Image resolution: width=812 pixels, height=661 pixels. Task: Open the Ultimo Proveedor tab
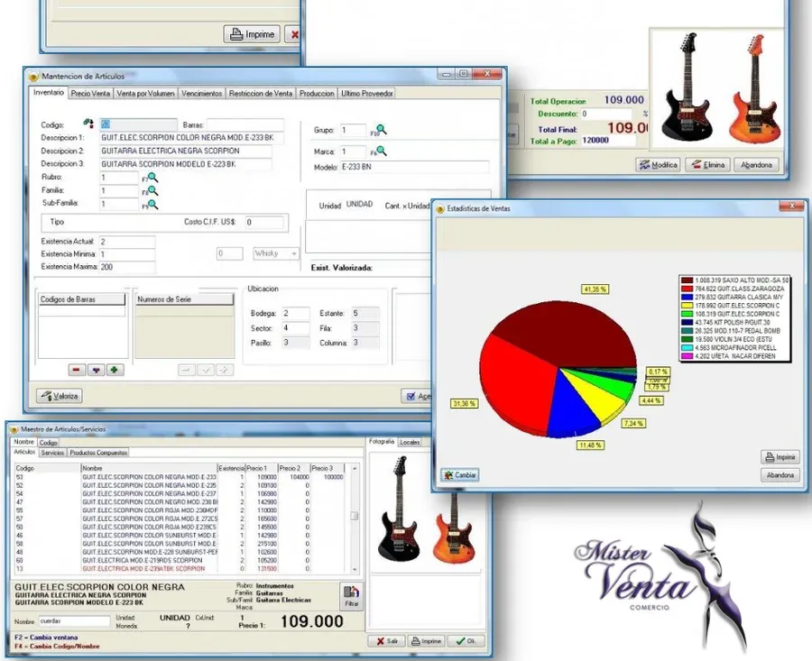pos(367,93)
